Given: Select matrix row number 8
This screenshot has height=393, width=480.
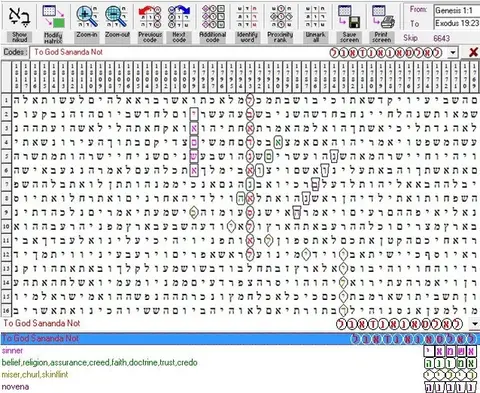Looking at the screenshot, I should [6, 198].
